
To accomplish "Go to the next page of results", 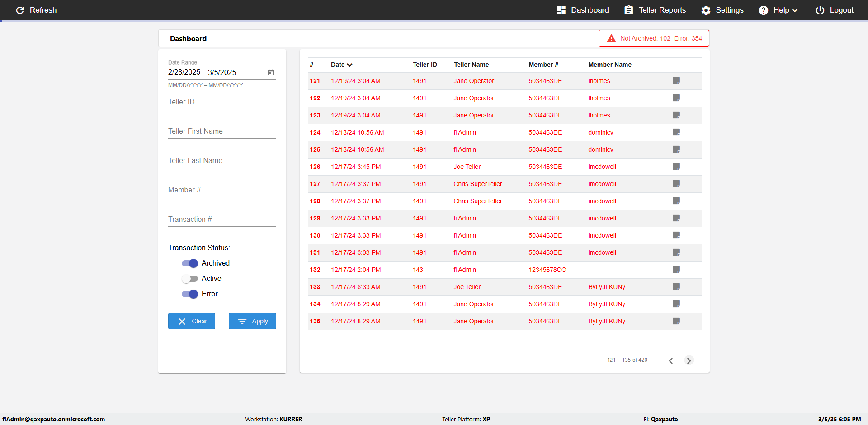I will pos(689,360).
